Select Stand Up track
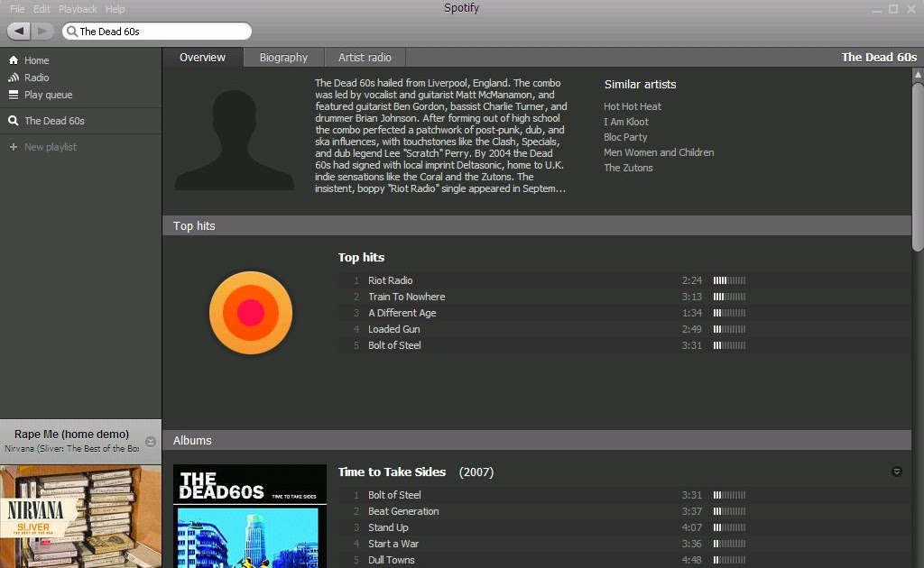 click(388, 527)
